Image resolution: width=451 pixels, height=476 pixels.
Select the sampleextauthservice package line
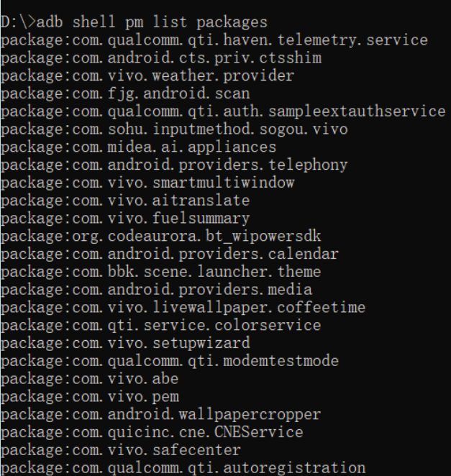(223, 111)
